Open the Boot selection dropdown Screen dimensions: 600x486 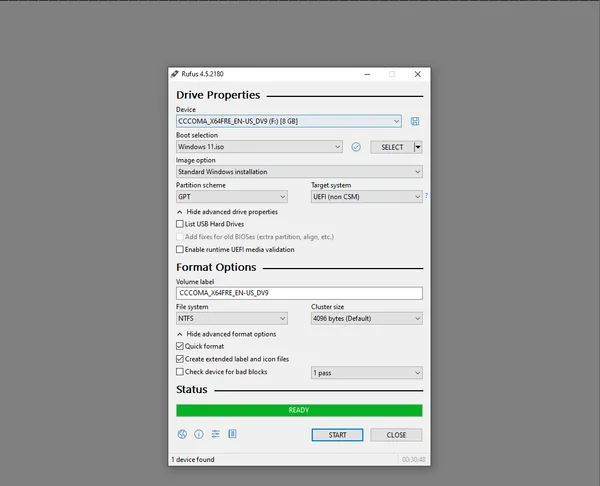tap(259, 147)
